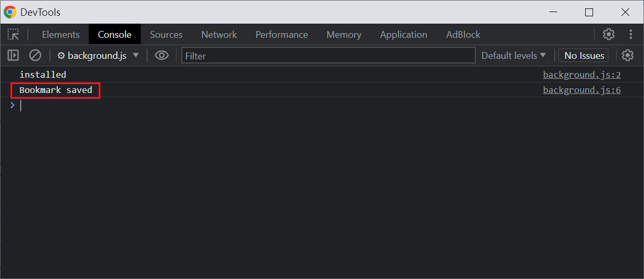
Task: Open the three-dot customize DevTools menu
Action: [x=631, y=35]
